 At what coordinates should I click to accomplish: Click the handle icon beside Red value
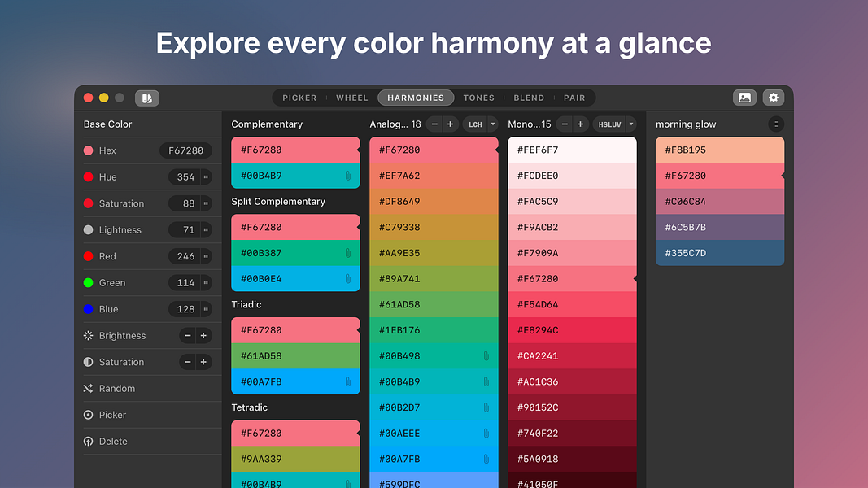coord(206,256)
